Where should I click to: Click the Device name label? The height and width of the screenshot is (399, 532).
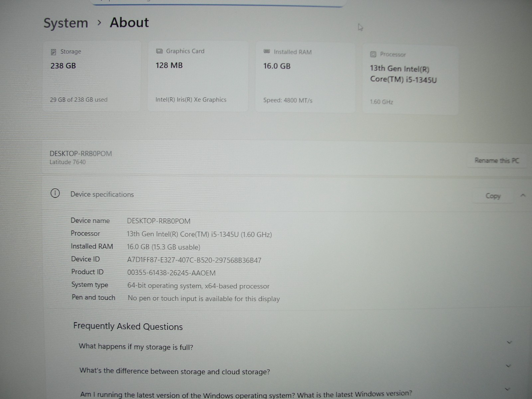90,220
